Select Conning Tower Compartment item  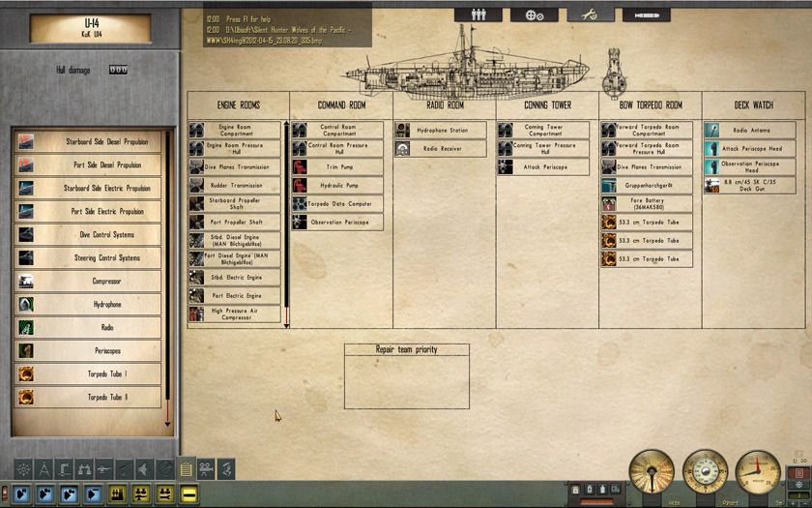(x=543, y=130)
